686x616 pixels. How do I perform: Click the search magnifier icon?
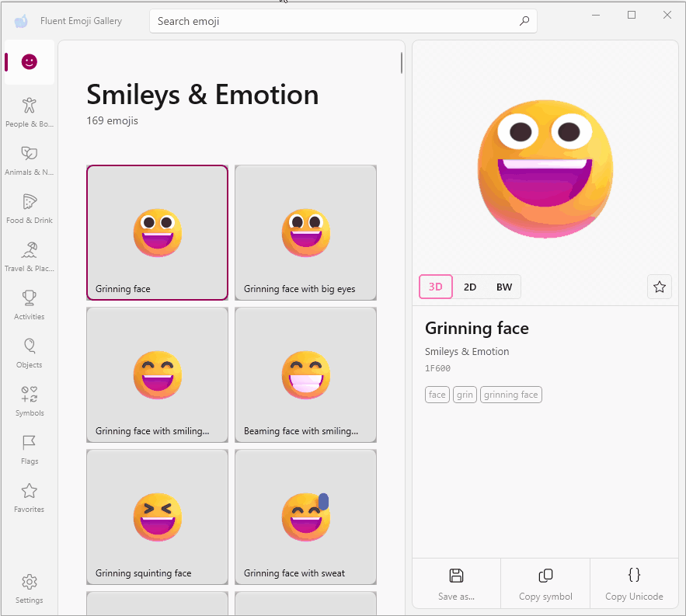[x=524, y=21]
